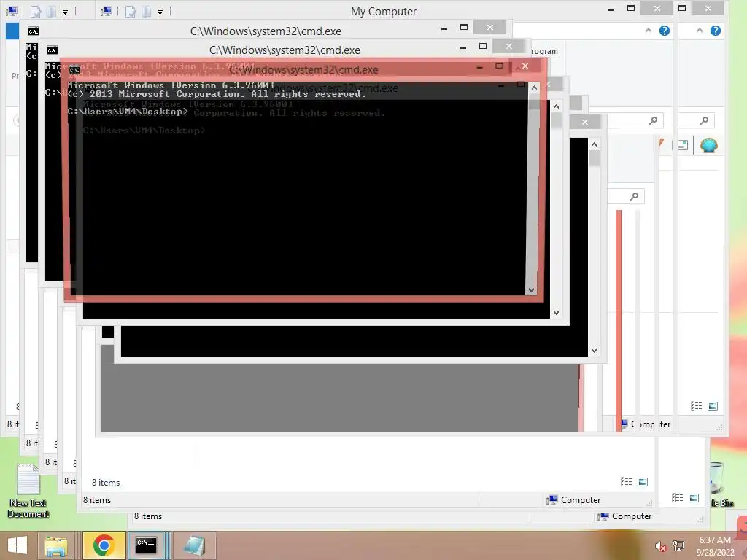Click the small window-layout icon left of the globe

[683, 145]
